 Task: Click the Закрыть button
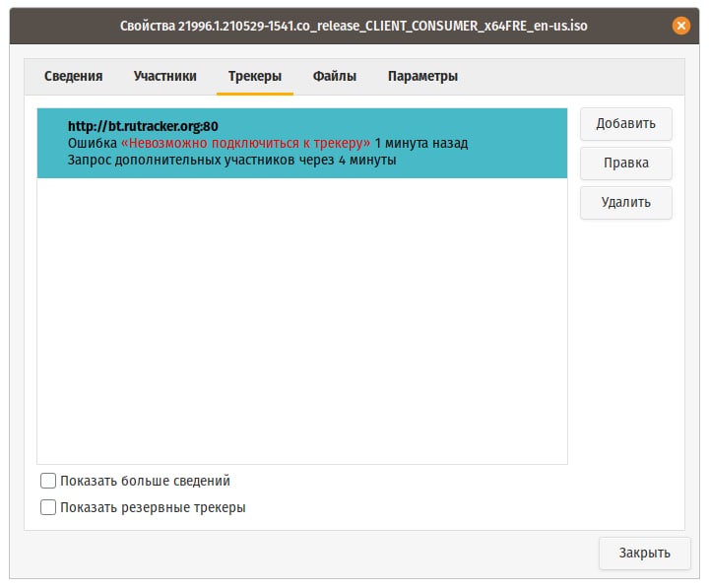pos(644,553)
